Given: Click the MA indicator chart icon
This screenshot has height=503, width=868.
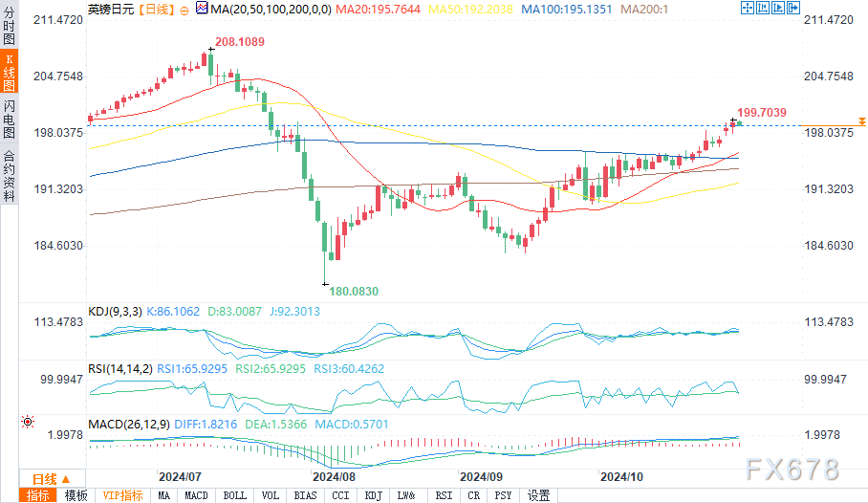Looking at the screenshot, I should (x=200, y=8).
